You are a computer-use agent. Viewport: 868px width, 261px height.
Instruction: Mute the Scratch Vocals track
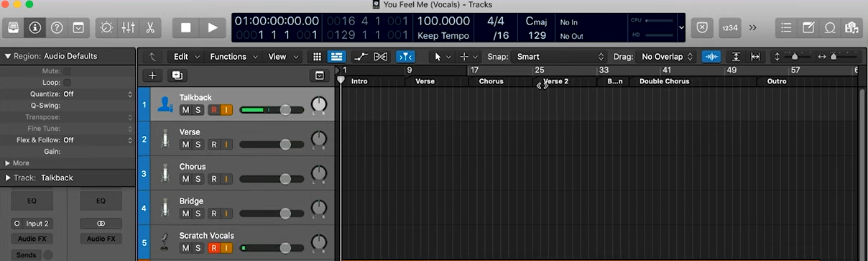click(185, 247)
